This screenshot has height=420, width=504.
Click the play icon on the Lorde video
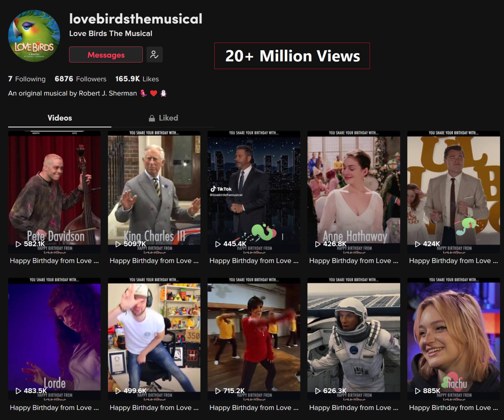point(18,391)
